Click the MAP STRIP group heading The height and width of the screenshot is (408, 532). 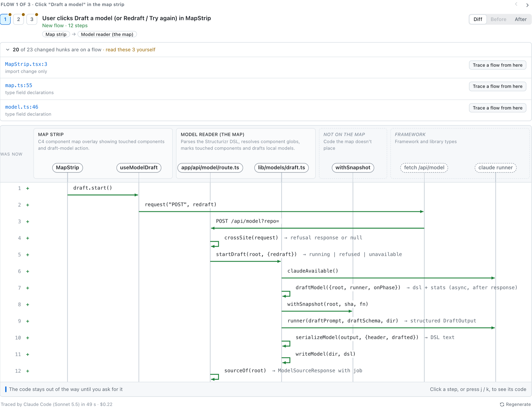[51, 134]
